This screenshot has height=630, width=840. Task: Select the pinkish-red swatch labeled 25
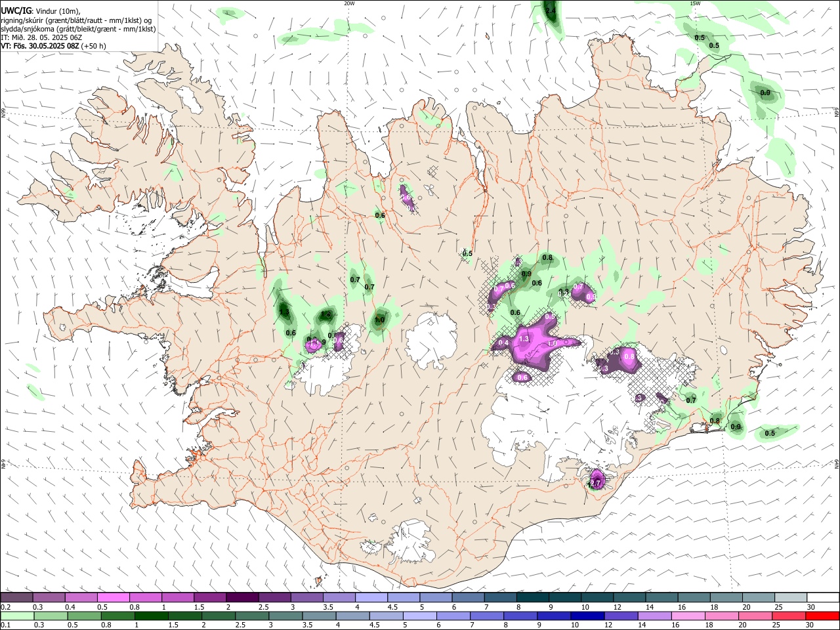(788, 616)
